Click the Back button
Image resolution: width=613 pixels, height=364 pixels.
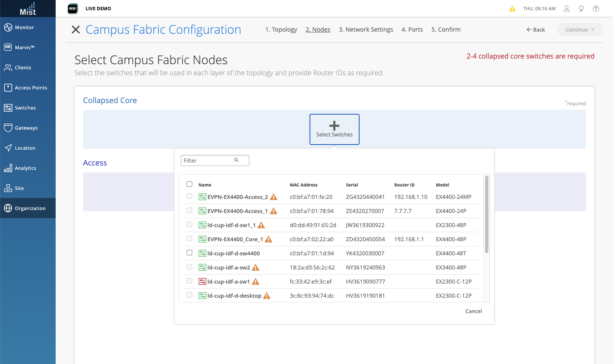click(536, 30)
